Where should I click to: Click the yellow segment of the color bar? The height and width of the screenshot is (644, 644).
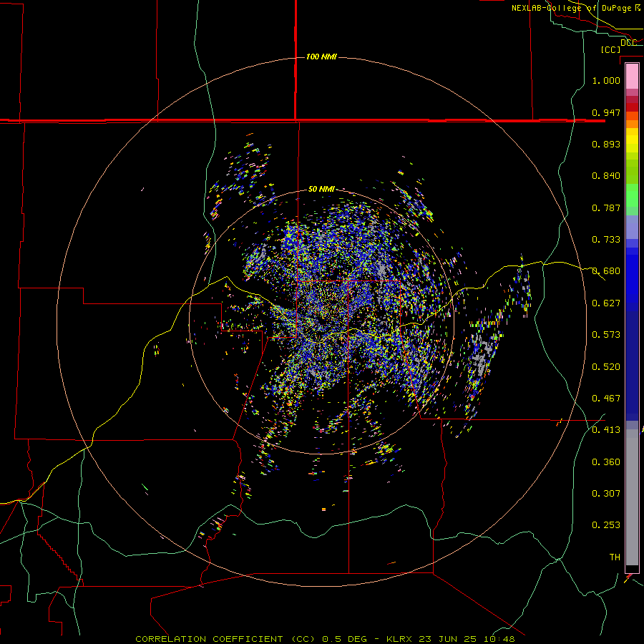pyautogui.click(x=632, y=140)
